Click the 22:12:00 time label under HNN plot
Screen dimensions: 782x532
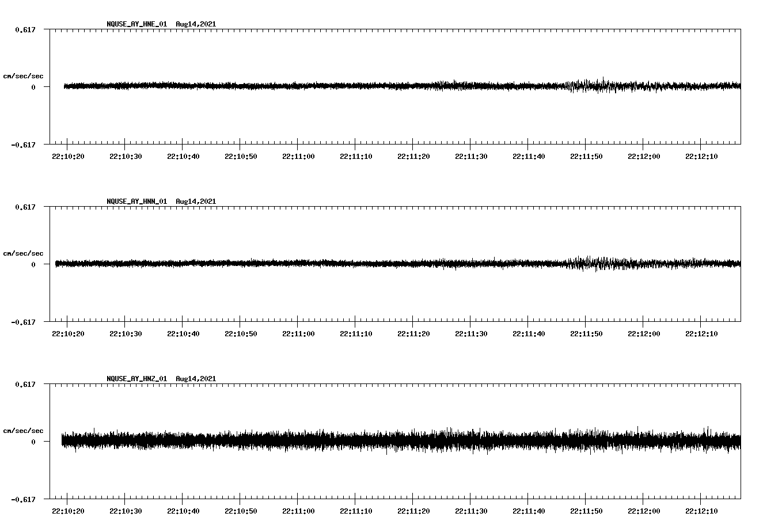coord(644,334)
